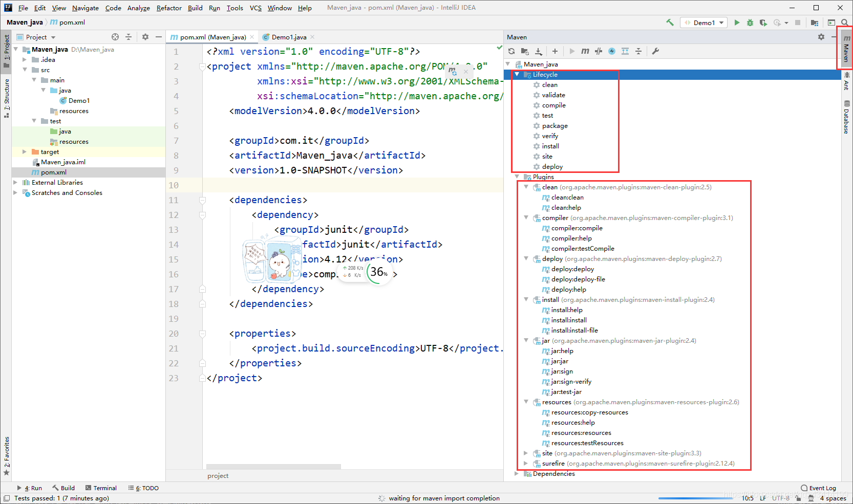Hide the Project tool window
853x504 pixels.
(159, 37)
